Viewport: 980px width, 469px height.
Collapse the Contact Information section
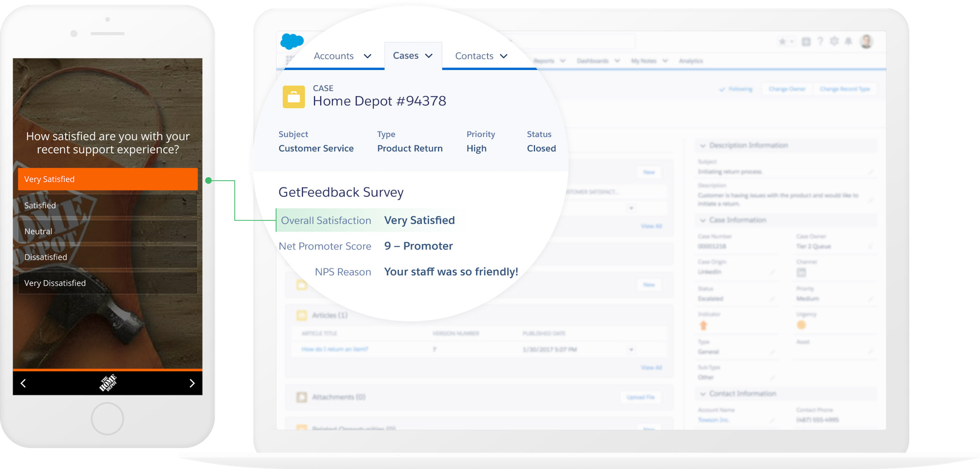703,394
